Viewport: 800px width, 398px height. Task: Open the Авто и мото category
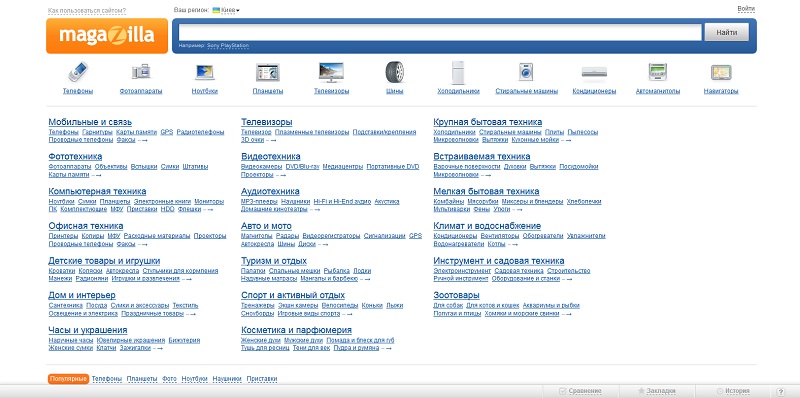[x=266, y=226]
